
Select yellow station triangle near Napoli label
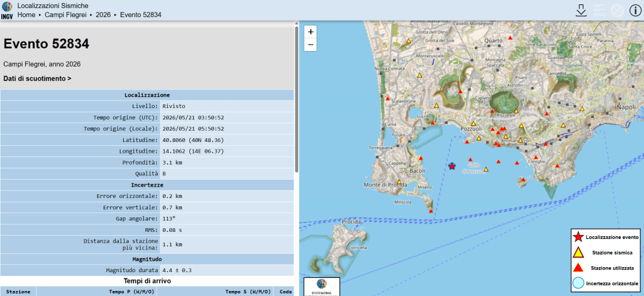pyautogui.click(x=582, y=109)
